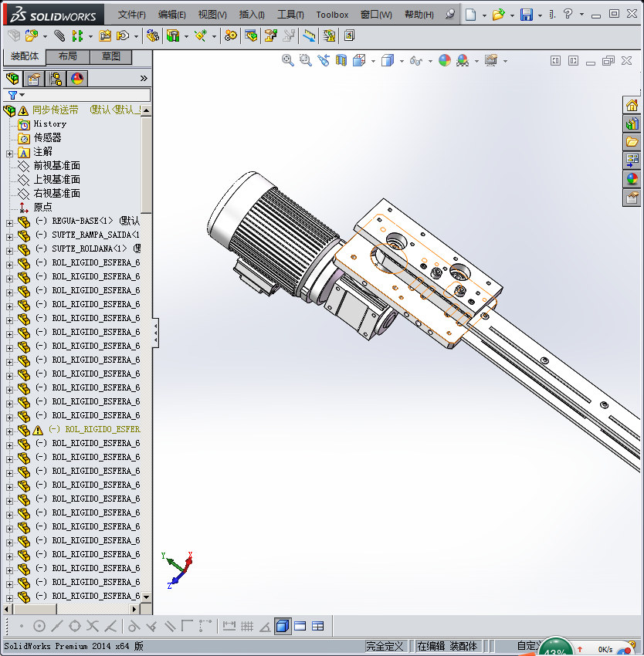Viewport: 644px width, 656px height.
Task: Open the Display Style dropdown arrow
Action: [402, 62]
